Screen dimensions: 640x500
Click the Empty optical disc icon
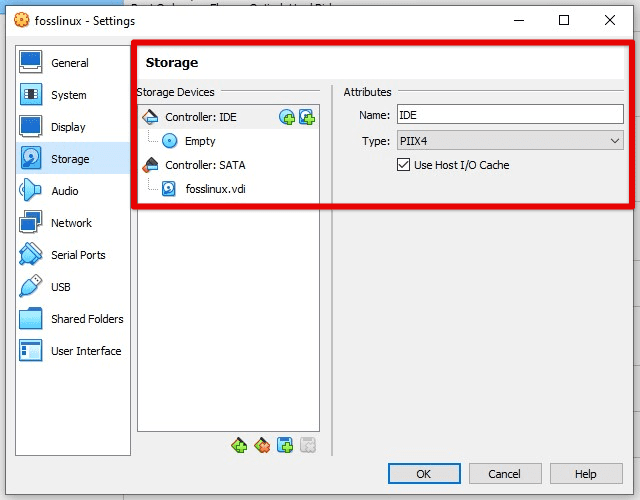[169, 141]
